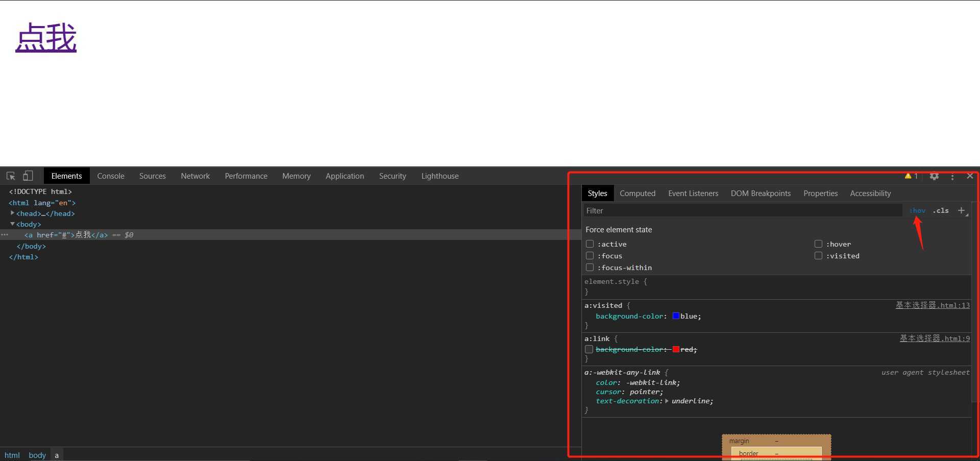The image size is (980, 461).
Task: Enable the :visited forced state
Action: point(819,256)
